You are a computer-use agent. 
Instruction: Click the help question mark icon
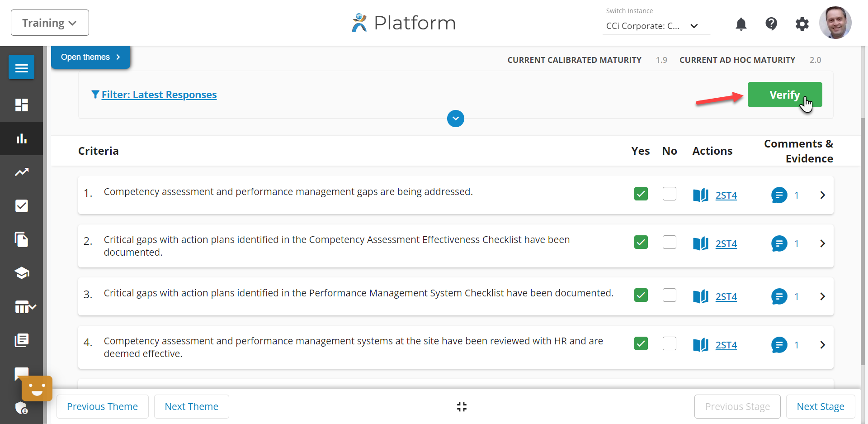(771, 24)
